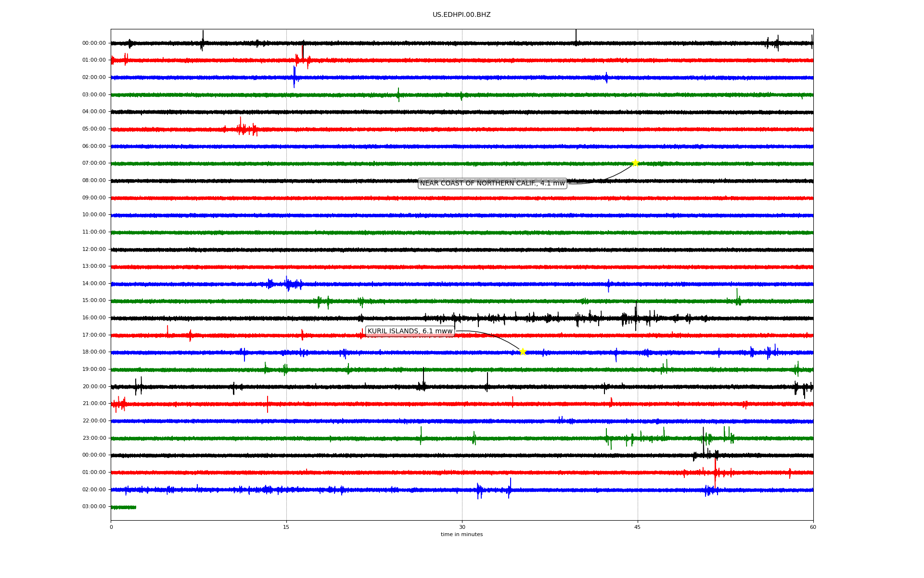The height and width of the screenshot is (578, 924).
Task: Click the 21:00:00 time label
Action: (94, 404)
